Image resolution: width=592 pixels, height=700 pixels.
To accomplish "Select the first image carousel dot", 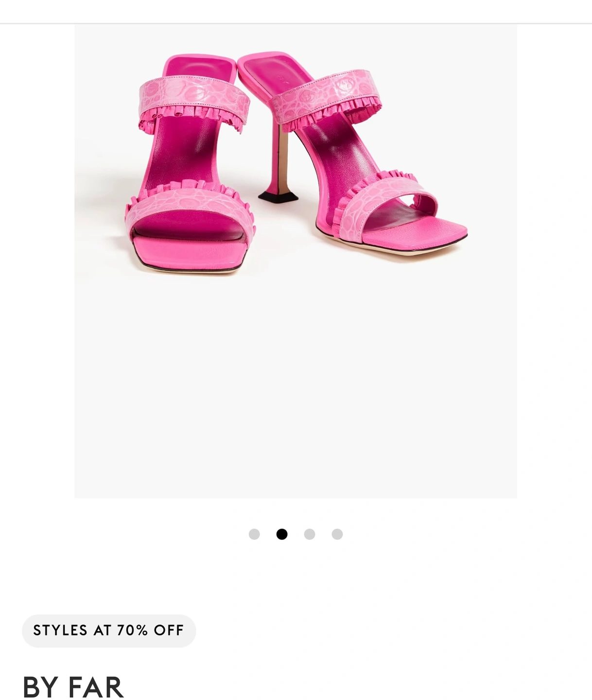I will [254, 534].
